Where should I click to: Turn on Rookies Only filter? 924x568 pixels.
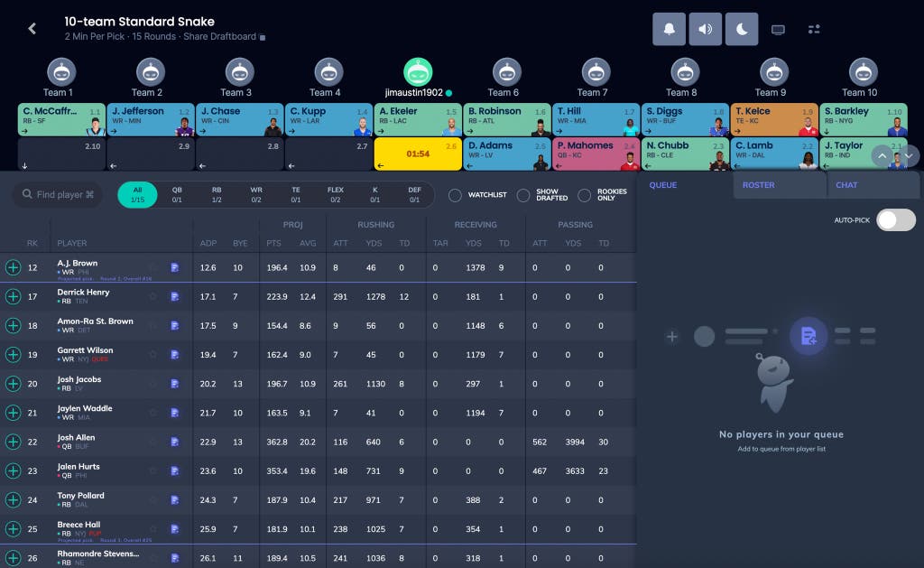585,195
